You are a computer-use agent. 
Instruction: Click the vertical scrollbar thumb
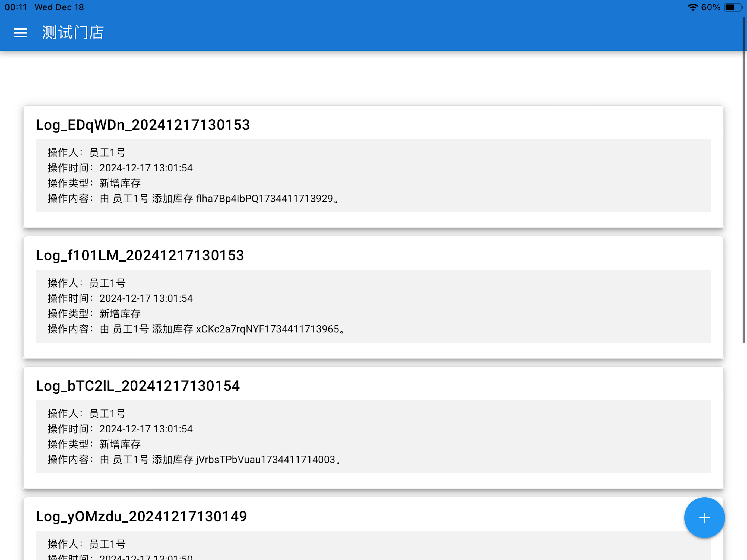(743, 180)
